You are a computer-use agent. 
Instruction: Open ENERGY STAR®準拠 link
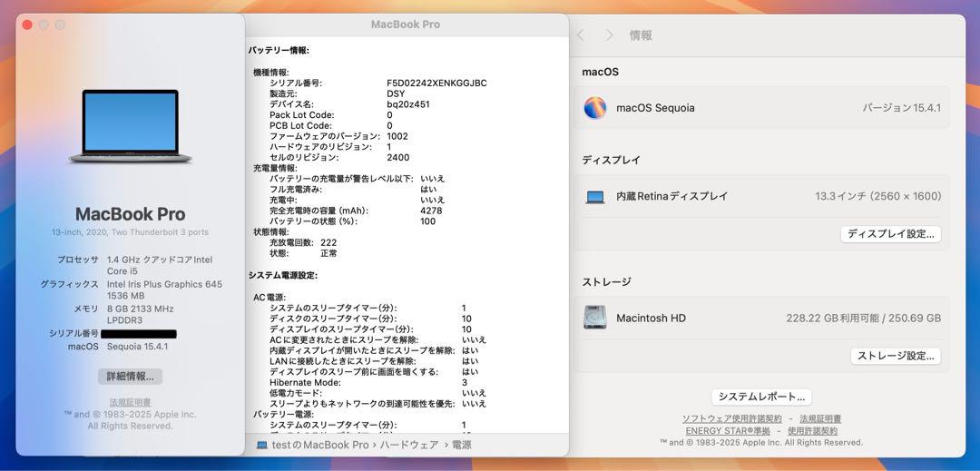click(x=728, y=431)
